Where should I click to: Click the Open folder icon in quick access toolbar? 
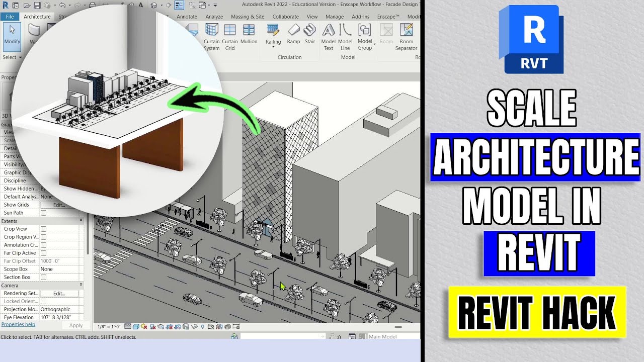coord(27,5)
